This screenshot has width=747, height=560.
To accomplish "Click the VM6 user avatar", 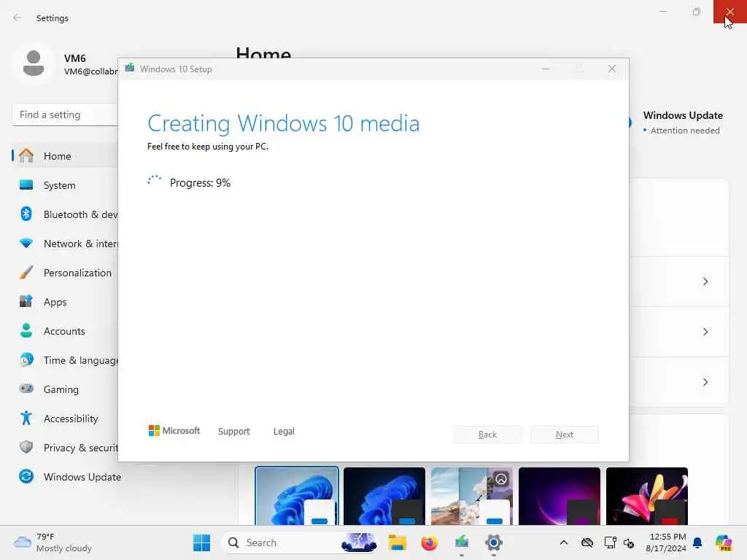I will [34, 63].
